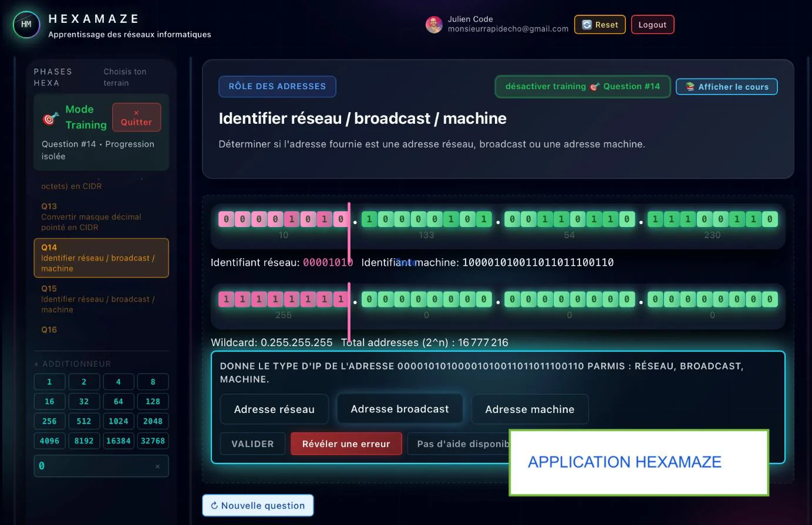Select the highlighted Q14 question item
This screenshot has height=525, width=812.
point(101,258)
